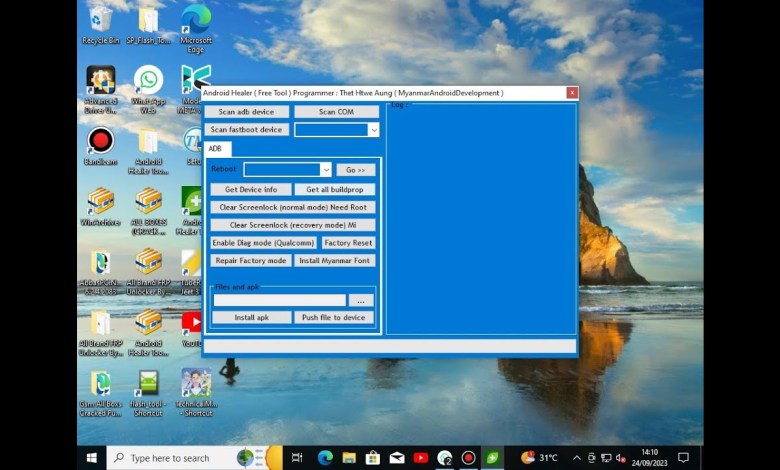
Task: Click Install Myanmar Font button
Action: click(335, 260)
